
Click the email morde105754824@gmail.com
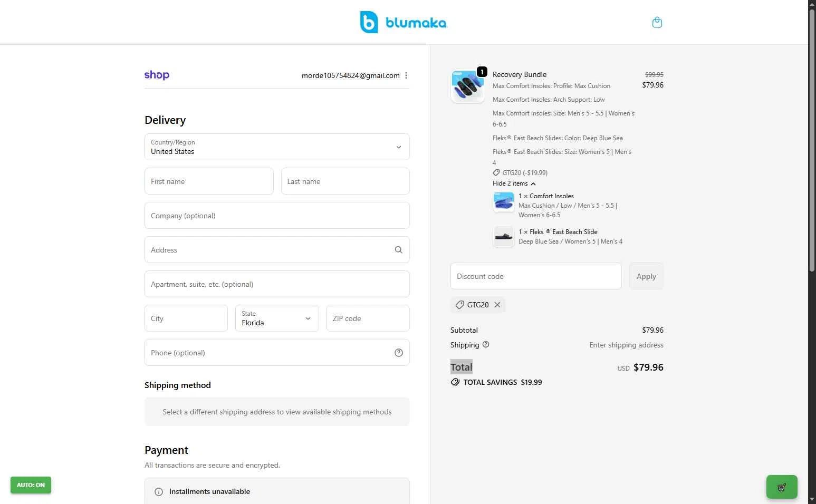tap(351, 75)
